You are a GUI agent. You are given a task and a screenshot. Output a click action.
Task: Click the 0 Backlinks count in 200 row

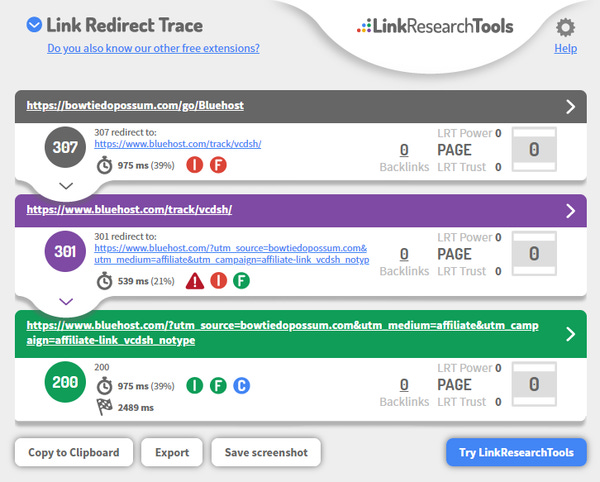pos(404,384)
